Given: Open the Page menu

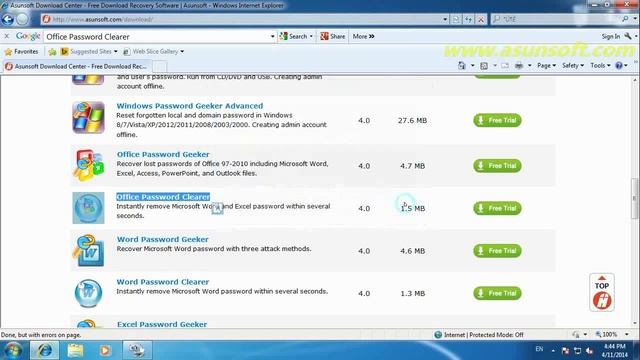Looking at the screenshot, I should click(x=546, y=65).
